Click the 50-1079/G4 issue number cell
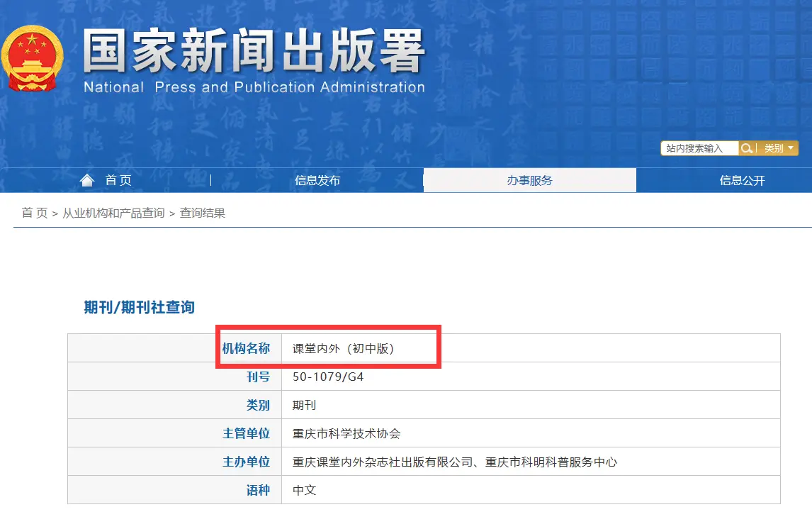The image size is (812, 529). pyautogui.click(x=328, y=377)
